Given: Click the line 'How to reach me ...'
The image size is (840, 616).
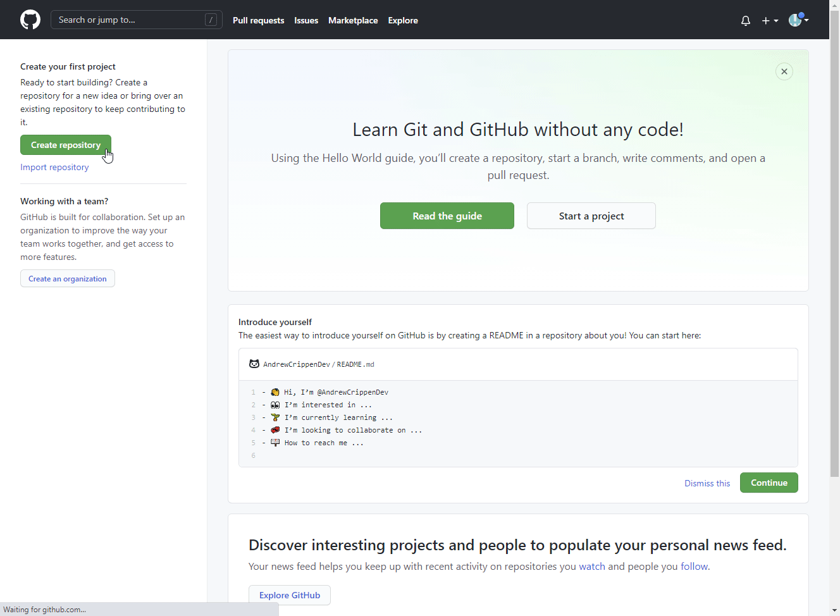Looking at the screenshot, I should pos(324,443).
